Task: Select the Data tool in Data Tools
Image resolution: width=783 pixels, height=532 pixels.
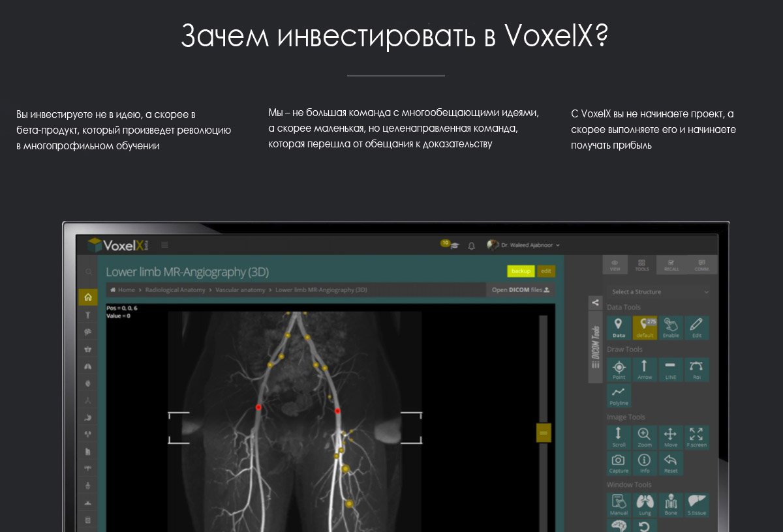Action: point(619,327)
